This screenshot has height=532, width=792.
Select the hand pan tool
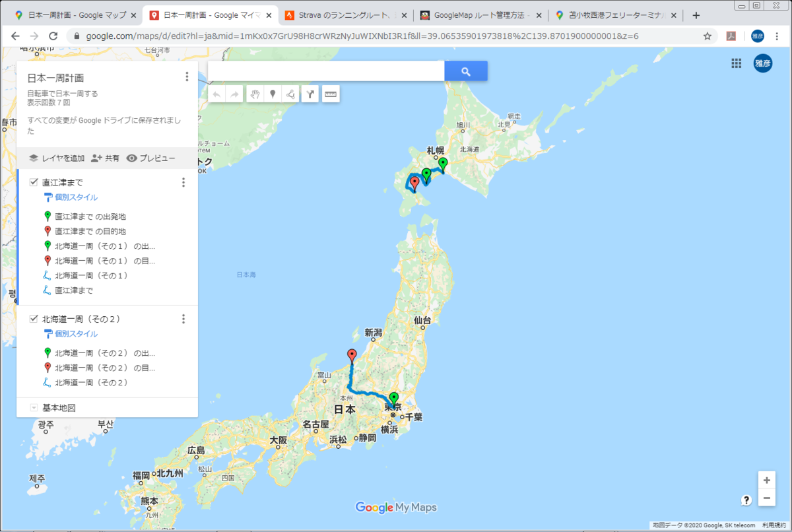pyautogui.click(x=255, y=95)
